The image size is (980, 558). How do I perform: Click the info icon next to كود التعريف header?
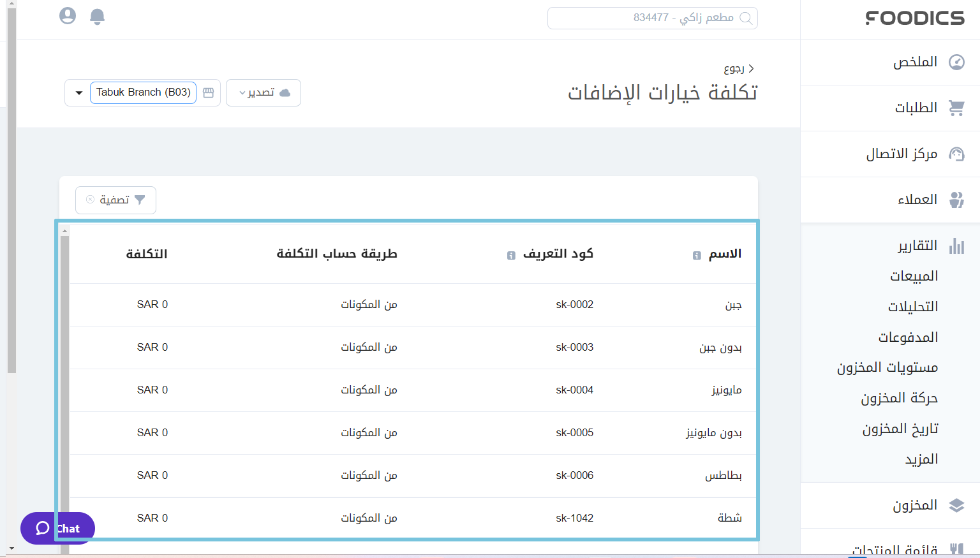click(510, 255)
